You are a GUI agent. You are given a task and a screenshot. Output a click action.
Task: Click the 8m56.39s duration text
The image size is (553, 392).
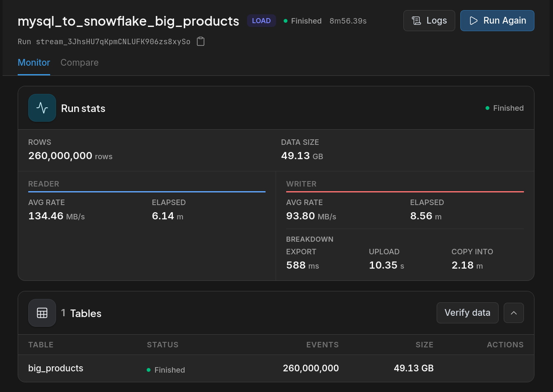(348, 21)
